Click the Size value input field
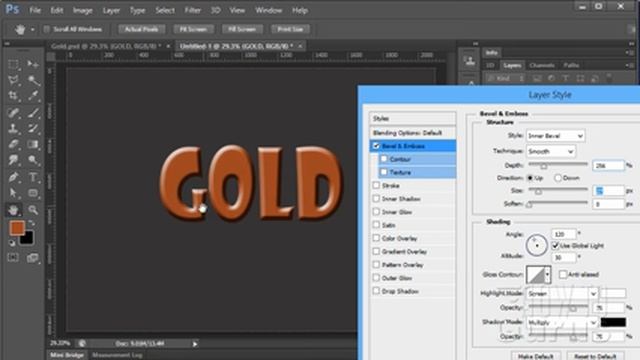Screen dimensions: 640x360 pos(608,191)
